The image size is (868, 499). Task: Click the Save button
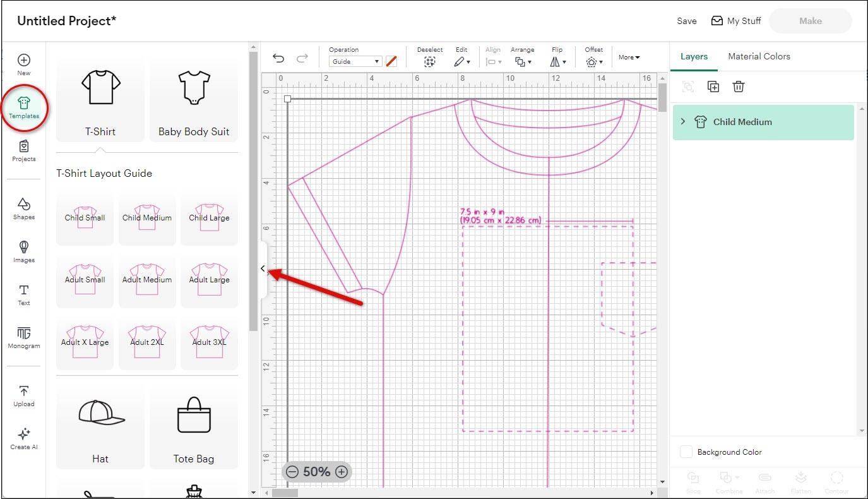coord(686,21)
